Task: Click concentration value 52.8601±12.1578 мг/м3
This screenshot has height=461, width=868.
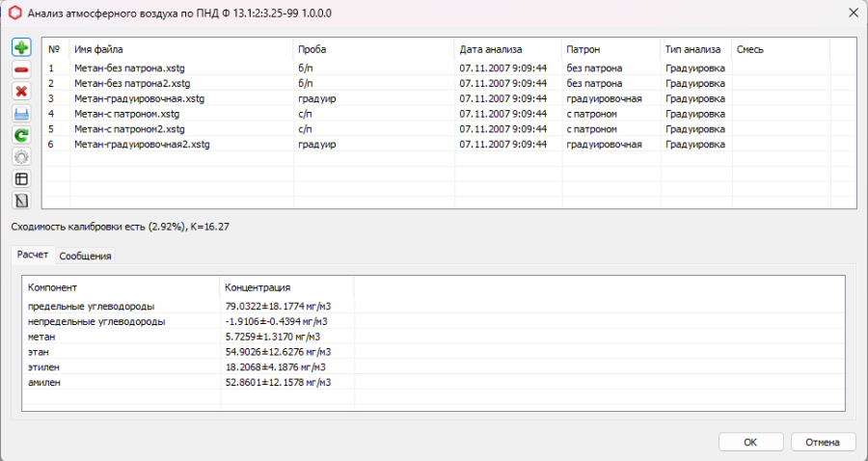Action: (279, 383)
